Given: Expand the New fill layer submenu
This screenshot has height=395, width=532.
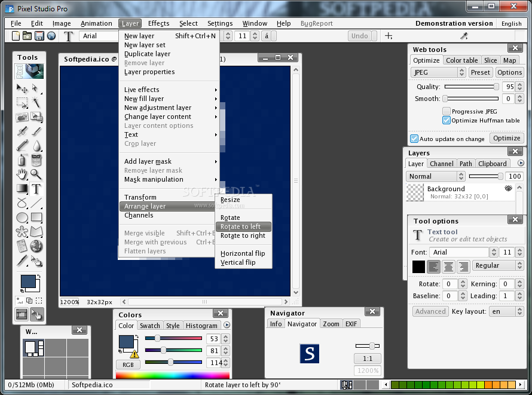Looking at the screenshot, I should (x=169, y=99).
